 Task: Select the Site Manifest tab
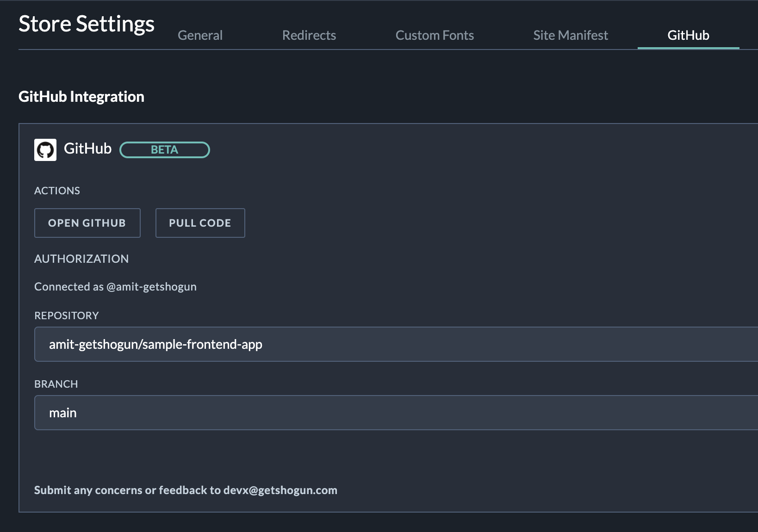pyautogui.click(x=571, y=35)
